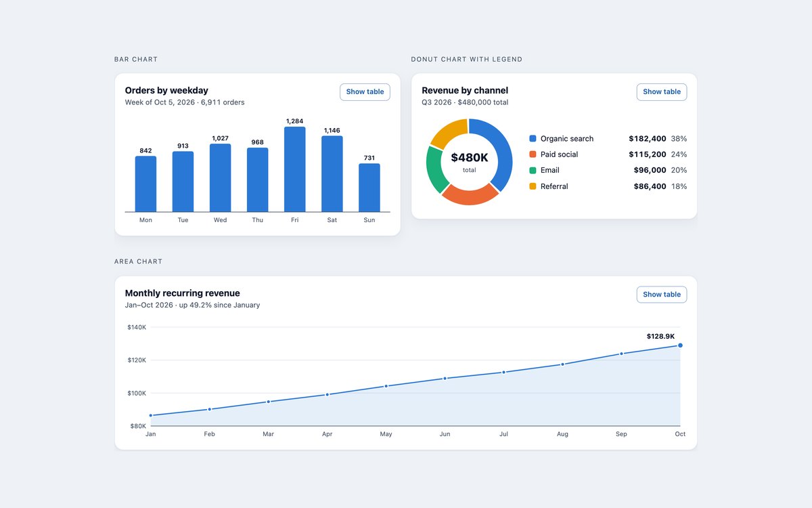Select the Thu bar with 968 orders

(x=257, y=180)
